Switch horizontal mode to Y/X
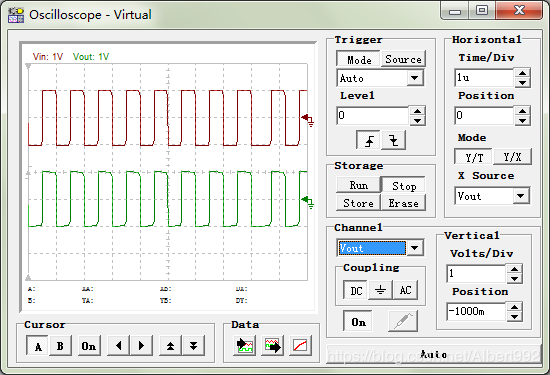The image size is (550, 375). pyautogui.click(x=512, y=156)
